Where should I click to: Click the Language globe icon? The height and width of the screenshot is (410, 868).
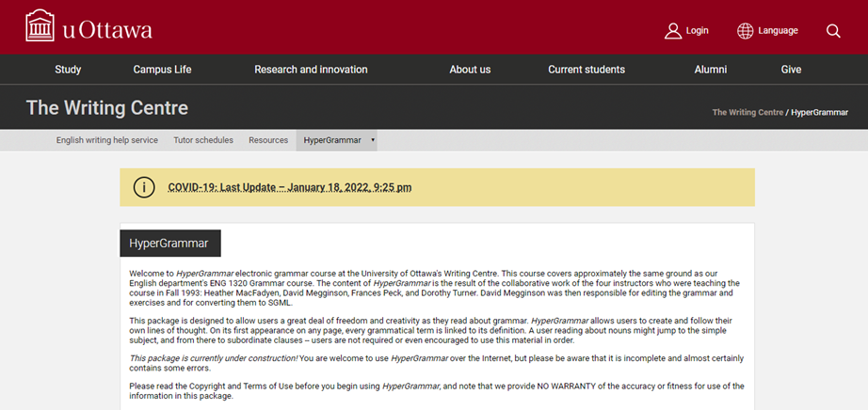click(745, 31)
